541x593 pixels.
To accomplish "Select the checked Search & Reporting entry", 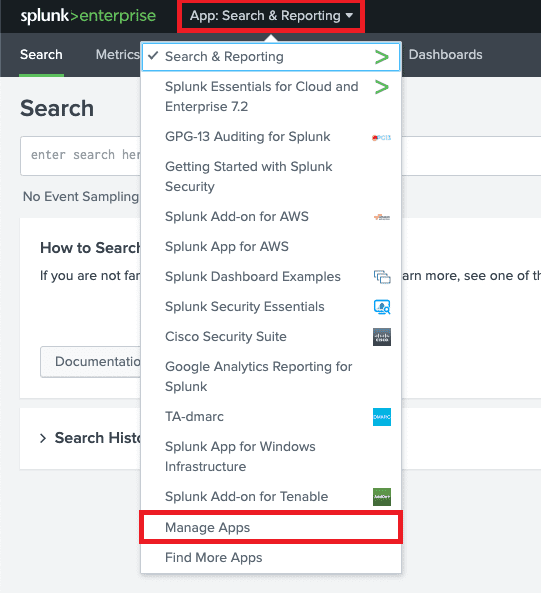I will coord(271,57).
